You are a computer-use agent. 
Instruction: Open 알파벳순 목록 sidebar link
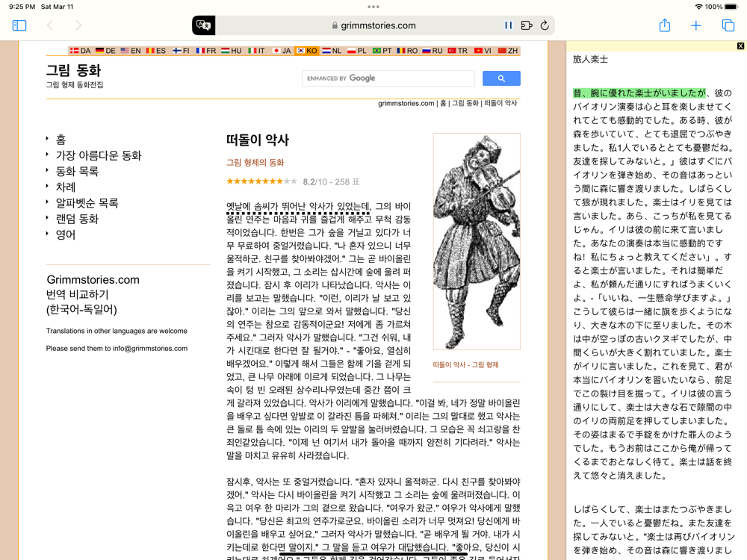coord(87,203)
